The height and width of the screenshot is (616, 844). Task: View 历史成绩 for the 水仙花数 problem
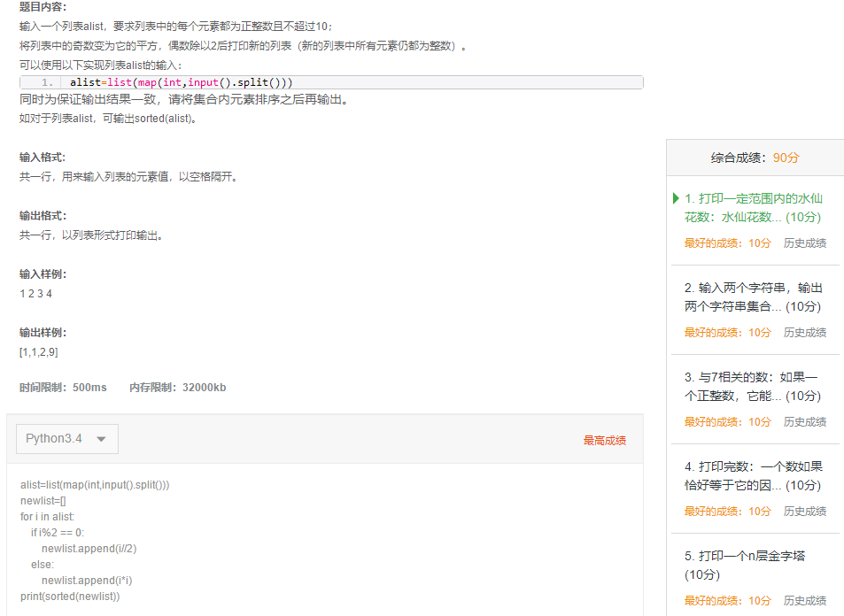(804, 243)
